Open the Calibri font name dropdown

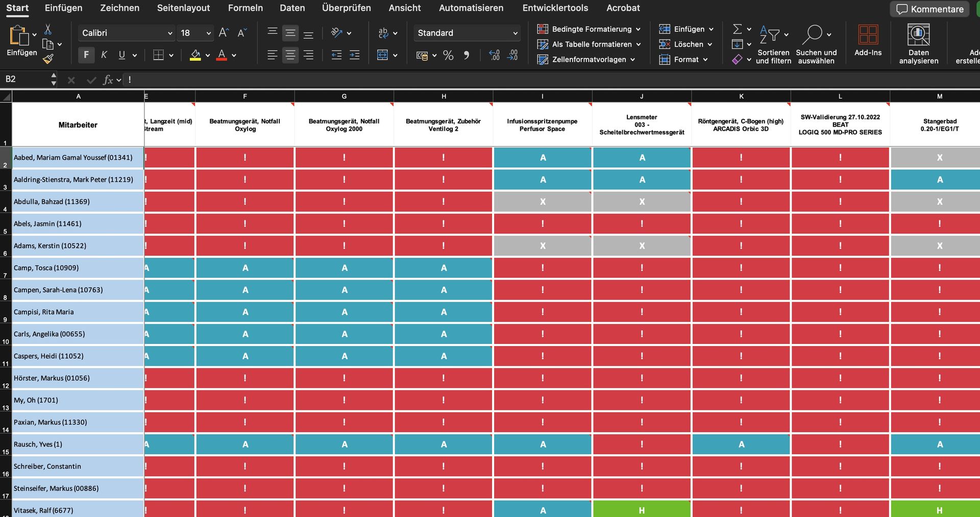[127, 33]
